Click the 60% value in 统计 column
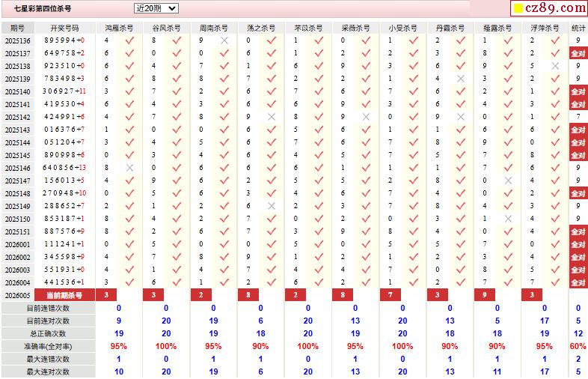 [578, 346]
